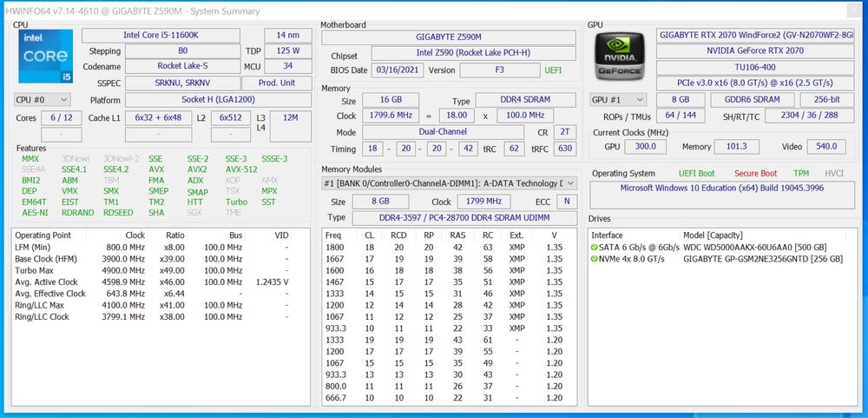Select the tRC 62 value
Viewport: 868px width, 418px height.
point(514,149)
